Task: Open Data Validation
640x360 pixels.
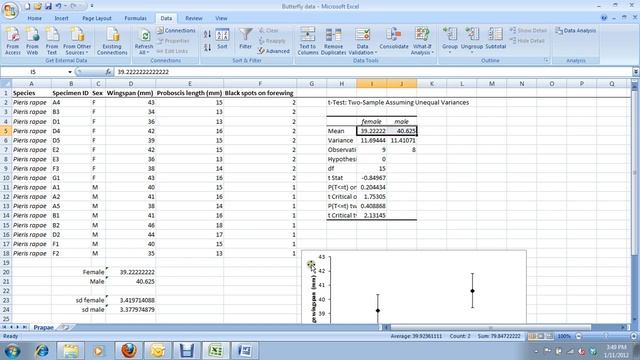Action: tap(362, 41)
